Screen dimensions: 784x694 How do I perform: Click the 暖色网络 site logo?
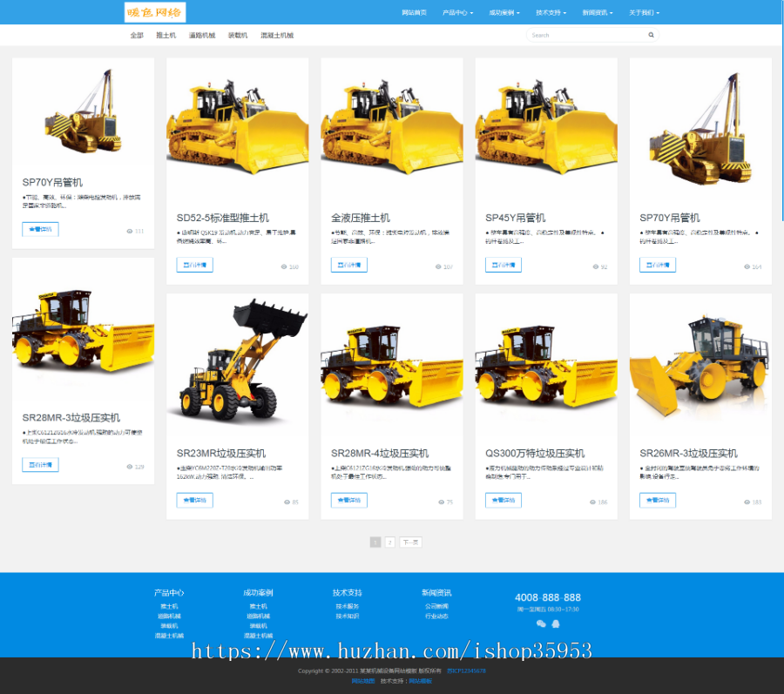pos(155,12)
